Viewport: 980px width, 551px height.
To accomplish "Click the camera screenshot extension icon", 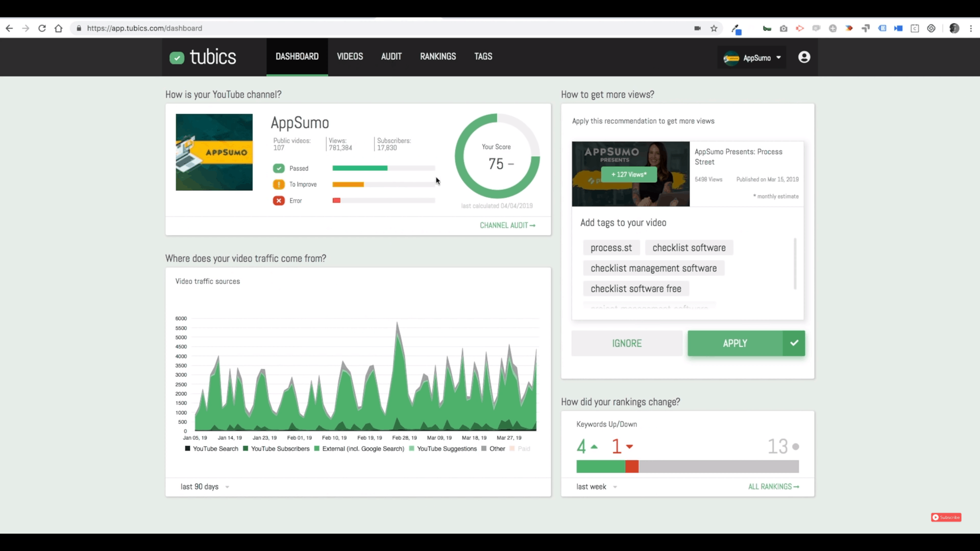I will (x=783, y=29).
